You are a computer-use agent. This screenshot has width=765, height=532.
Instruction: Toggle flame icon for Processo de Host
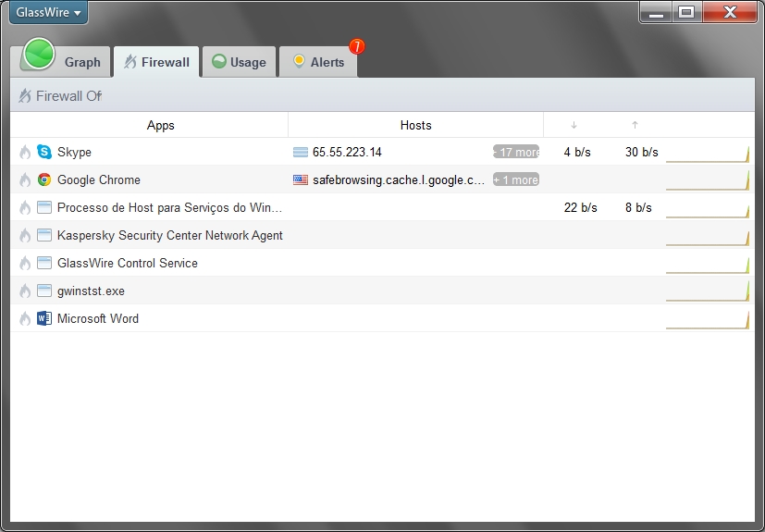click(25, 208)
